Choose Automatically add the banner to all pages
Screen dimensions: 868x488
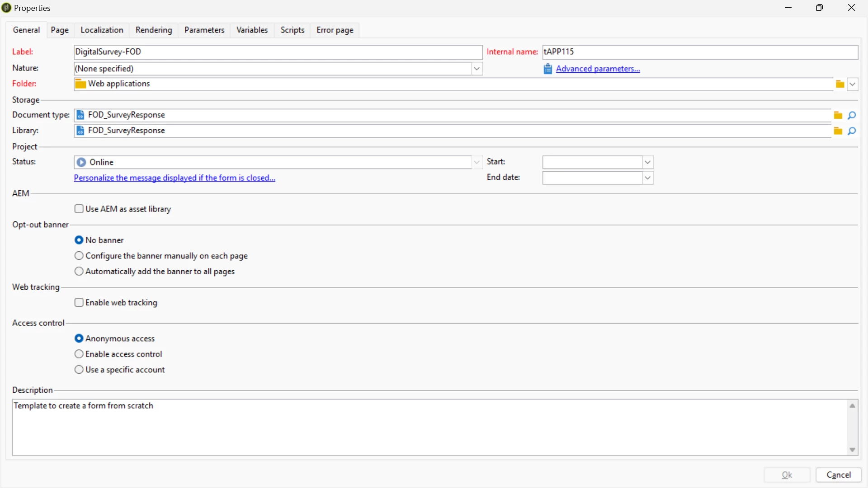click(79, 271)
